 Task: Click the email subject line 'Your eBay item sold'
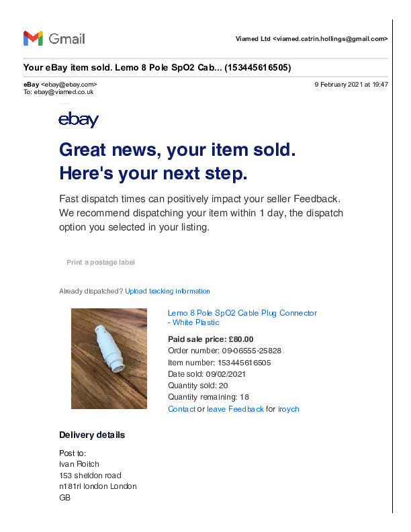click(x=157, y=68)
